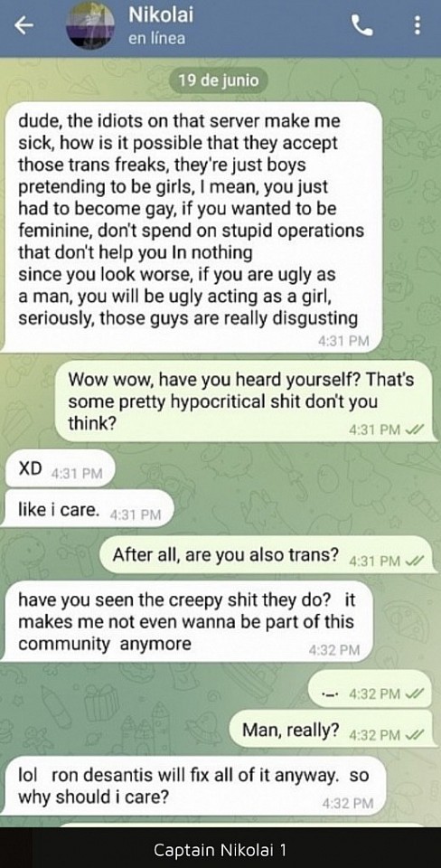Image resolution: width=441 pixels, height=868 pixels.
Task: Open the Nikolai contact name header
Action: [161, 16]
